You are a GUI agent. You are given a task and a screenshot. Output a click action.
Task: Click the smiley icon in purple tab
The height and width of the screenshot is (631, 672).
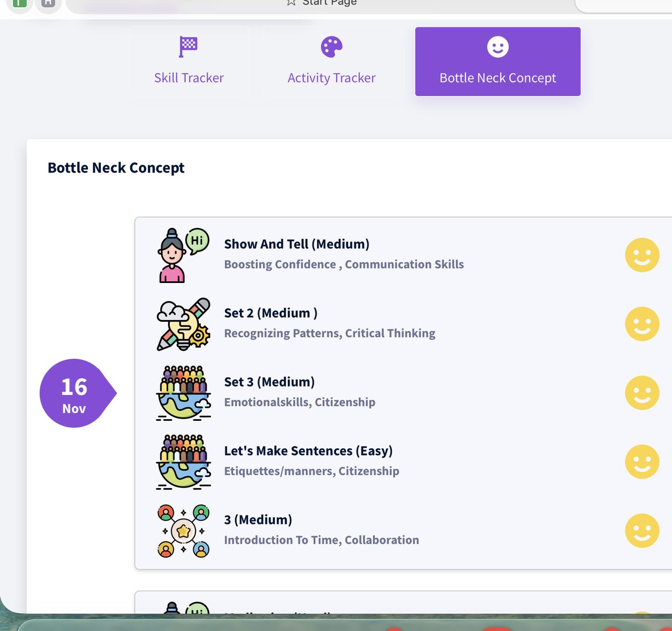(x=498, y=47)
